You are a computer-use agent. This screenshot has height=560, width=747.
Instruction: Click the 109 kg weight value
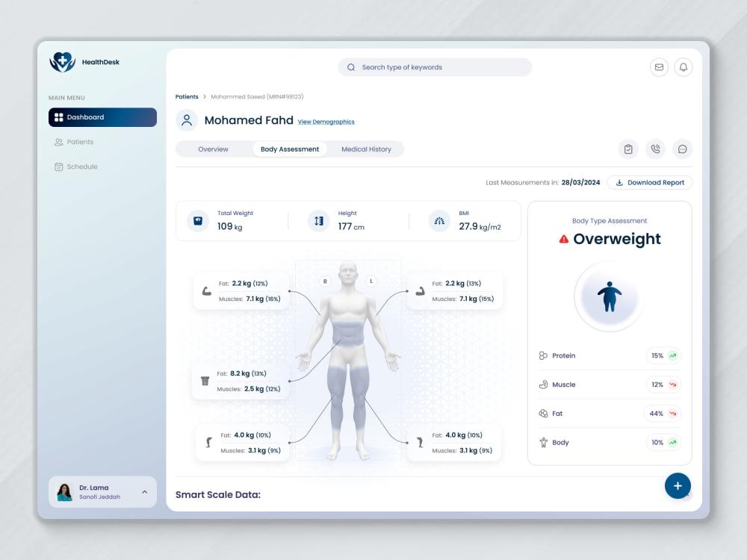click(x=229, y=227)
